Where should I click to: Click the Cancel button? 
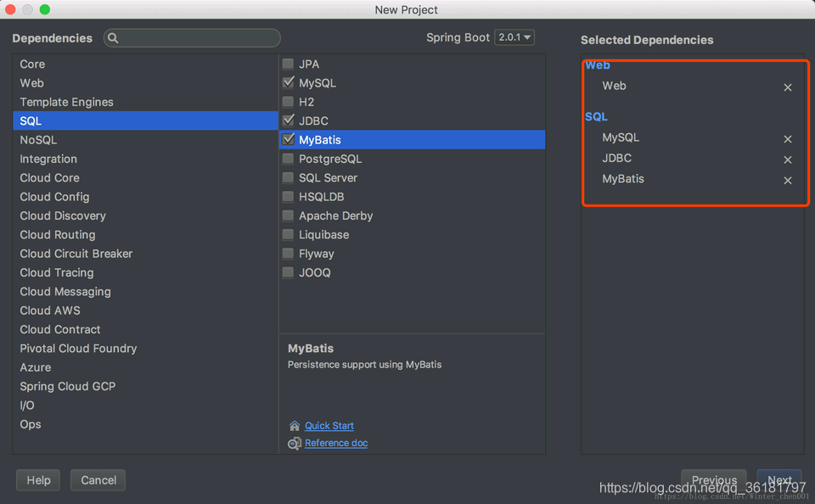click(98, 480)
